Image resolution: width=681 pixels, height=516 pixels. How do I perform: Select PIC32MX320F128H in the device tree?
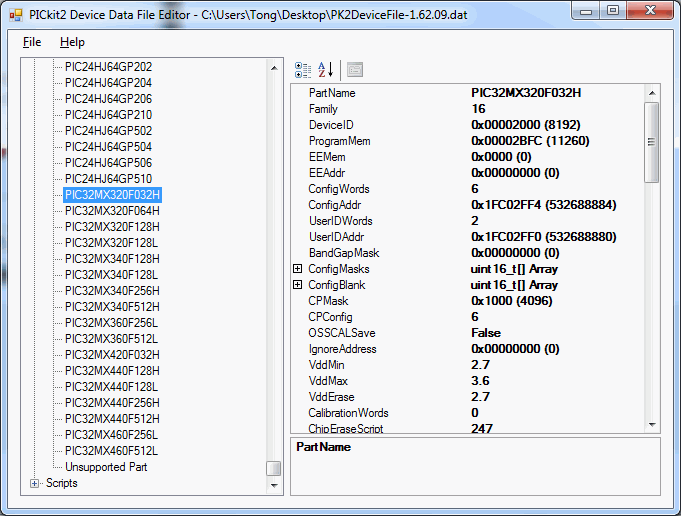click(112, 227)
